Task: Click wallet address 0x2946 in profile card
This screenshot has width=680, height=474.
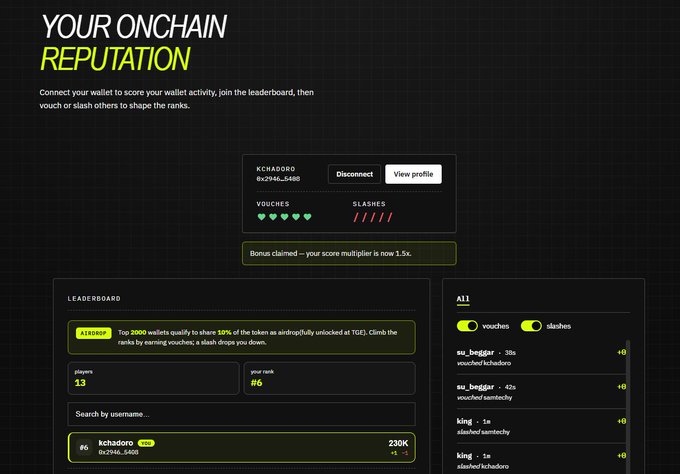Action: pyautogui.click(x=278, y=179)
